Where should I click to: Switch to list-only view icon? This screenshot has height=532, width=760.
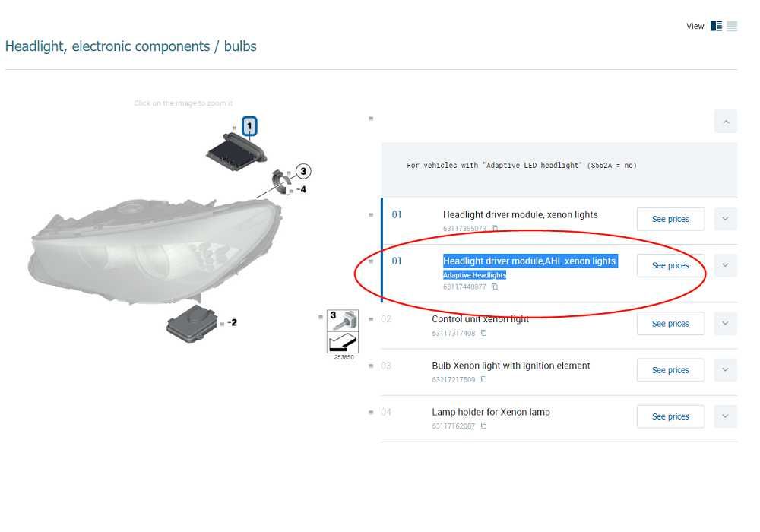[x=731, y=26]
